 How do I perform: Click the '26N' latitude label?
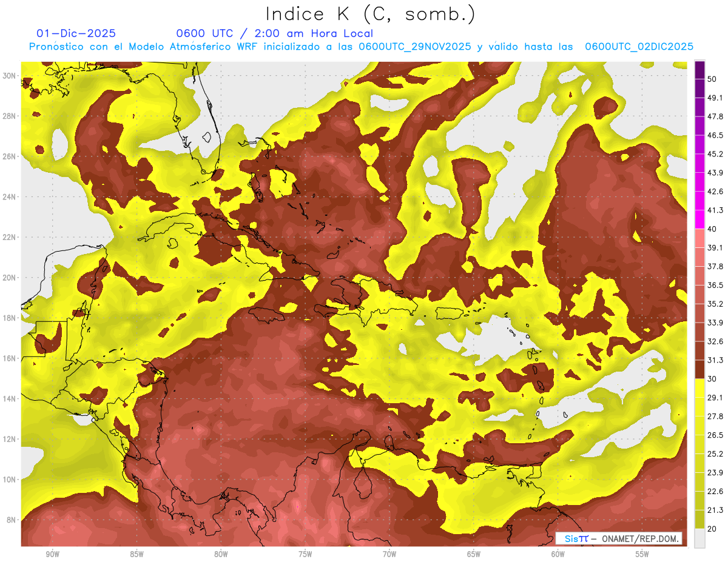[10, 156]
